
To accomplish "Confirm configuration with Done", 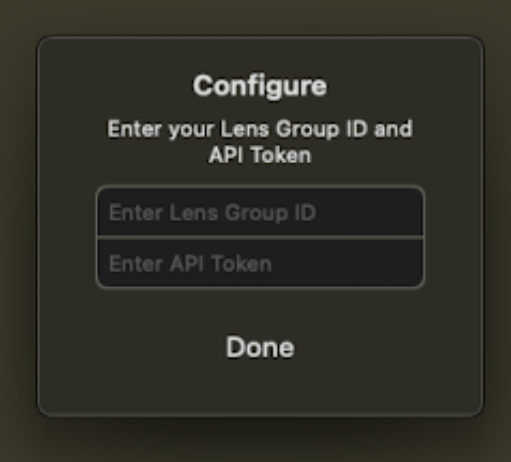I will [x=260, y=347].
